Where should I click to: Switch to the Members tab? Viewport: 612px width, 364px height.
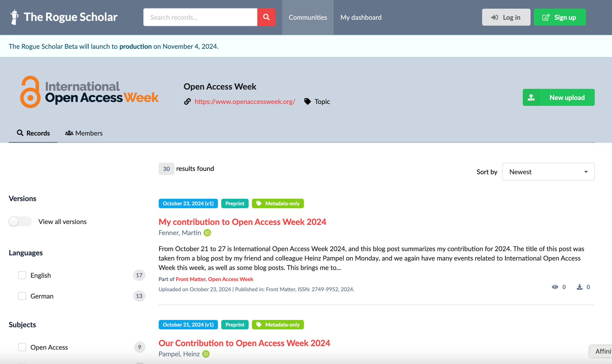pyautogui.click(x=84, y=133)
